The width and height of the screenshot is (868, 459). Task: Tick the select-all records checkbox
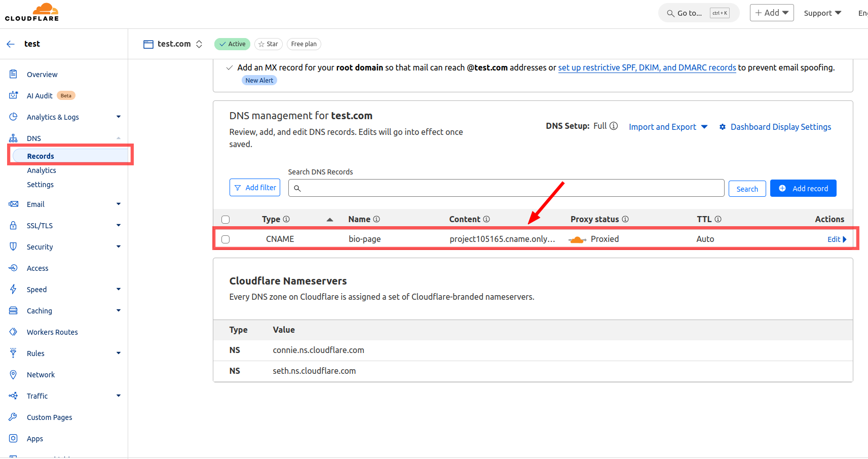click(225, 220)
